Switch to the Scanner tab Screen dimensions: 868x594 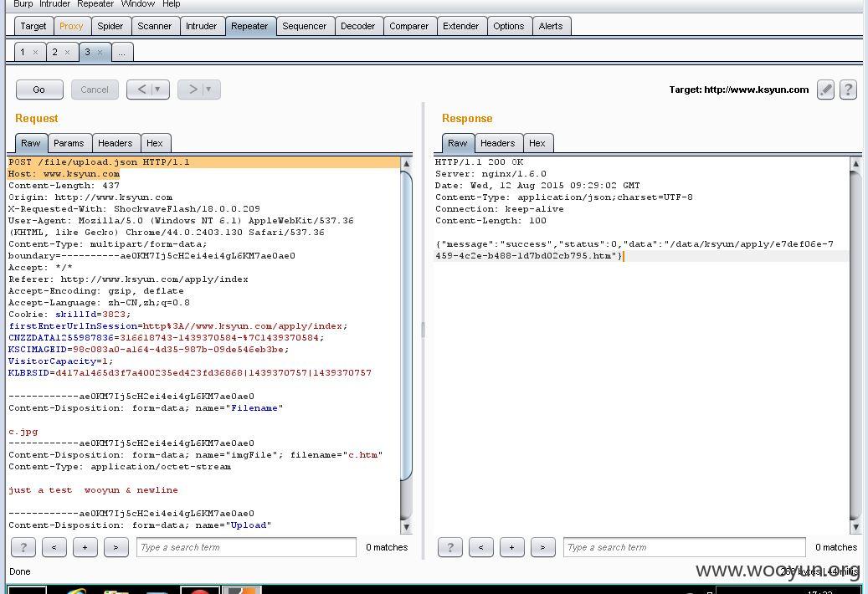click(155, 26)
